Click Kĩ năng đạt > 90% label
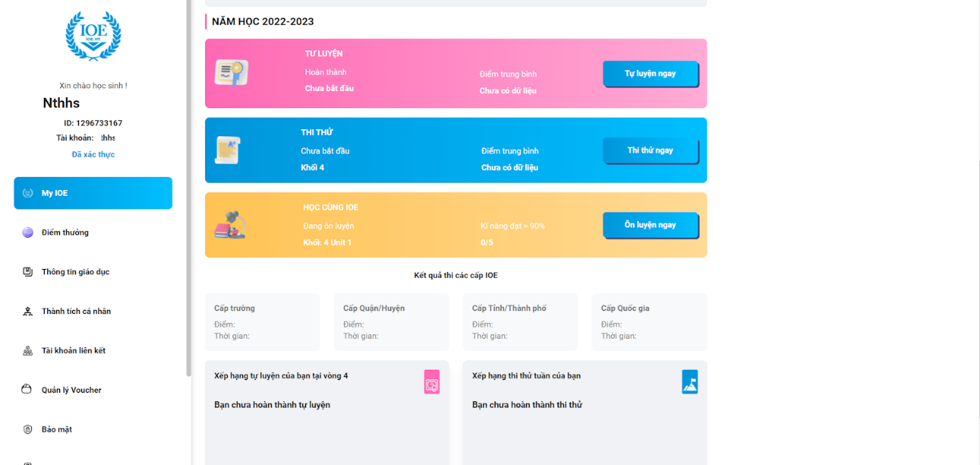980x465 pixels. (513, 226)
